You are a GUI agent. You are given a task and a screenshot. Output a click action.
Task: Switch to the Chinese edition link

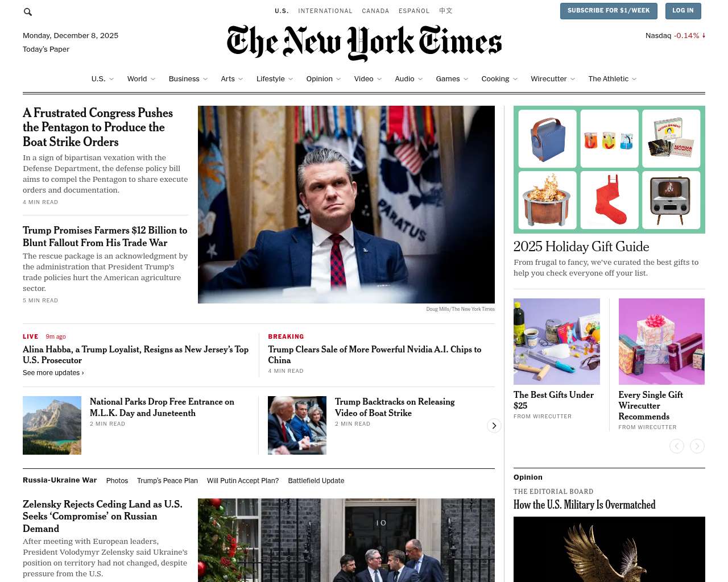coord(446,11)
